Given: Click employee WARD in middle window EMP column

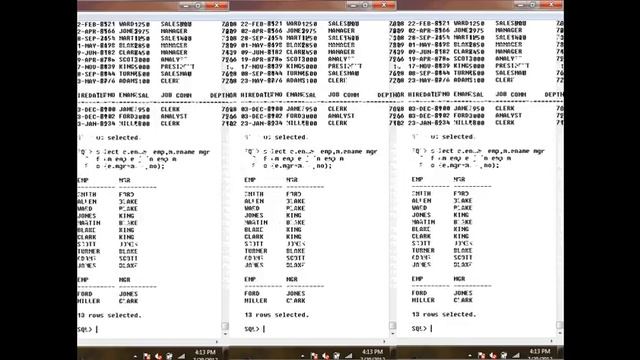Looking at the screenshot, I should click(252, 208).
